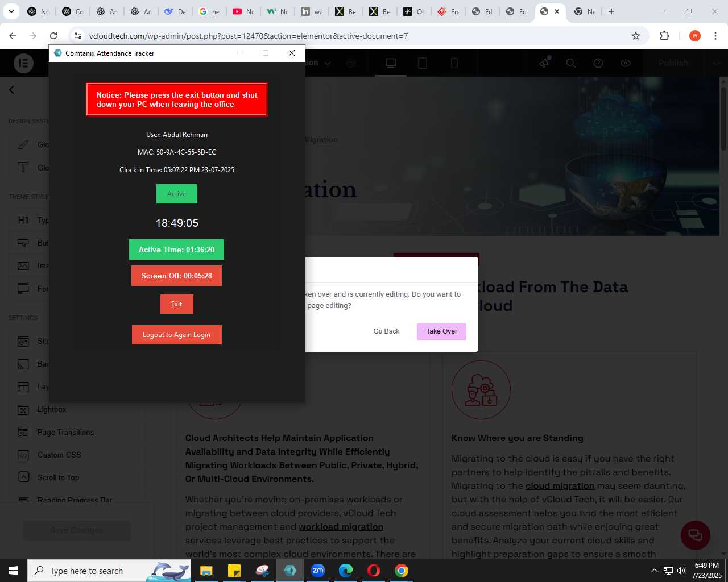Switch to the LinkedIn tab
The image size is (728, 582).
tap(312, 11)
